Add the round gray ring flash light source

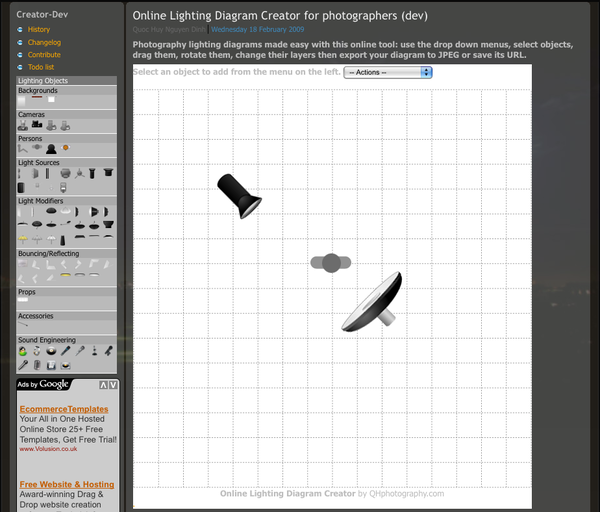(65, 173)
